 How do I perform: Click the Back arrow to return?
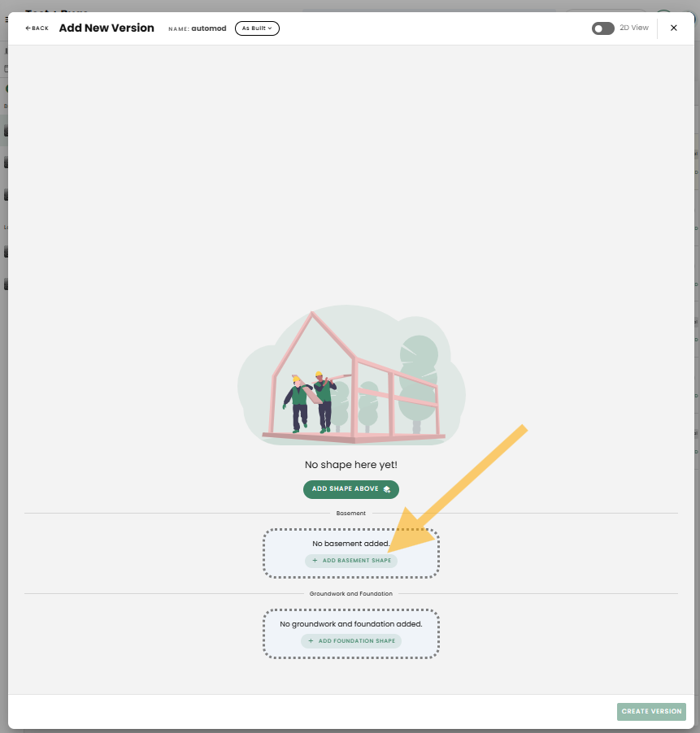[37, 28]
